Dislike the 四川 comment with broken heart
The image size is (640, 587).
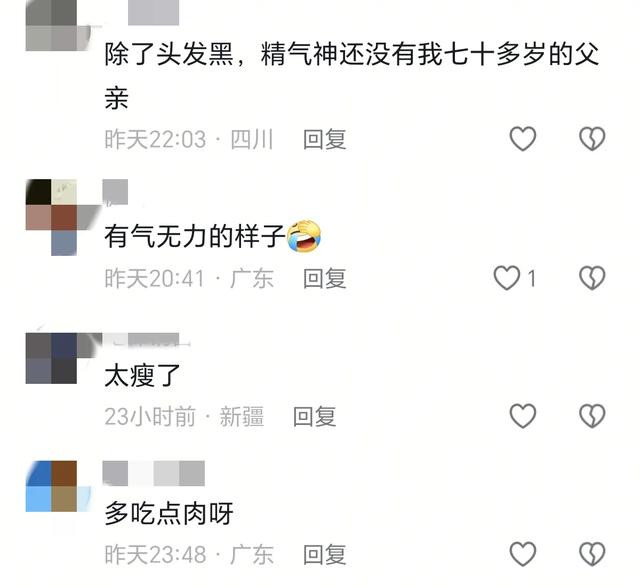[592, 139]
